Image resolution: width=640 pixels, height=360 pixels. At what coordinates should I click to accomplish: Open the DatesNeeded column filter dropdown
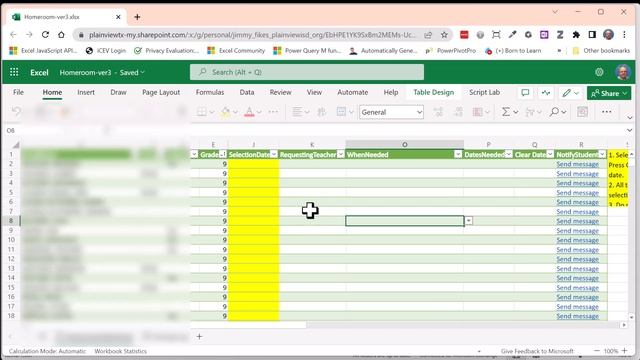point(509,154)
